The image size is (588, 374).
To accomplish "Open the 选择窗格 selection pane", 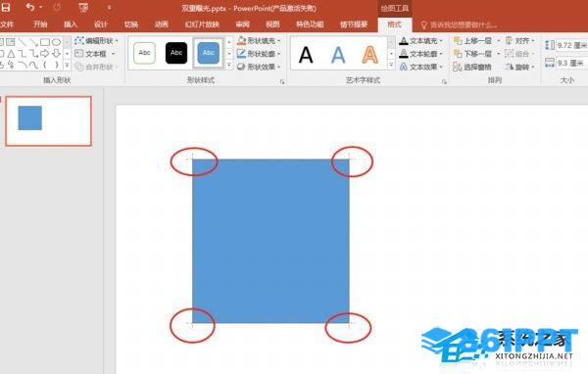I will (x=472, y=68).
